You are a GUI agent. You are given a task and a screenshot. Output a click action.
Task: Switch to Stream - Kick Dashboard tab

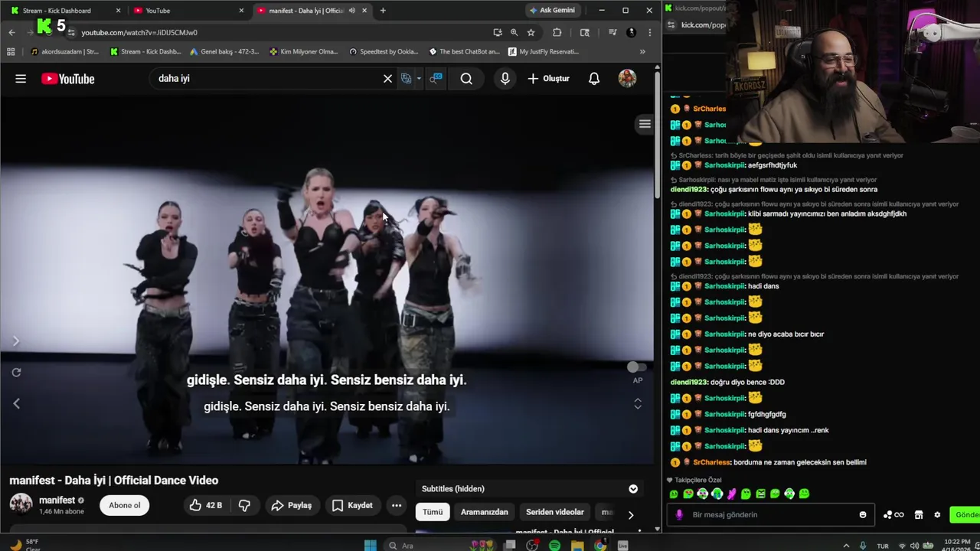(64, 11)
